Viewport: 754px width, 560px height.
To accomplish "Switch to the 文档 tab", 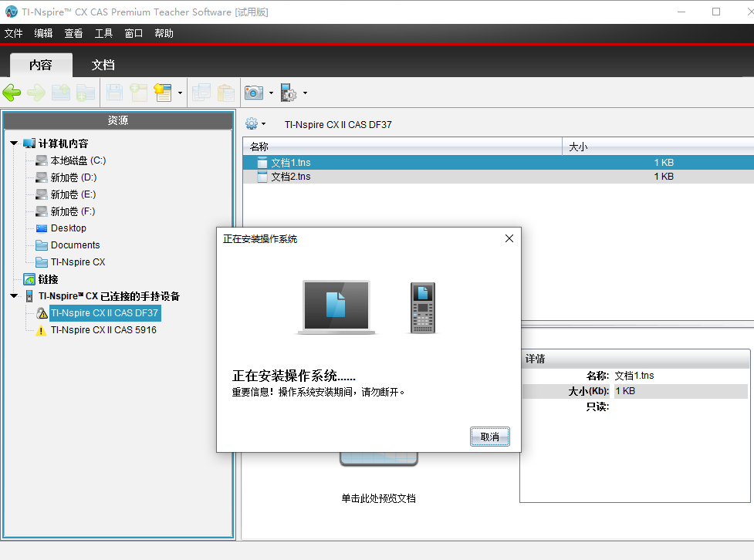I will pyautogui.click(x=103, y=65).
